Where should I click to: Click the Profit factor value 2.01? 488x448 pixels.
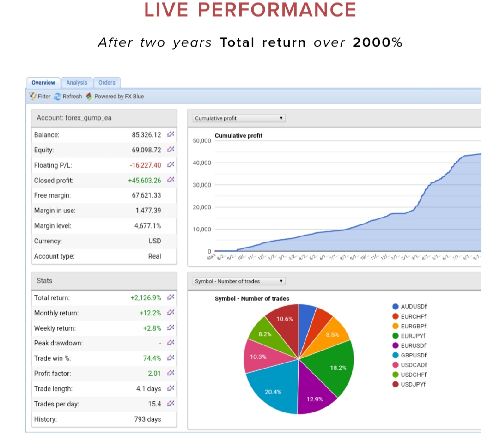tap(154, 373)
